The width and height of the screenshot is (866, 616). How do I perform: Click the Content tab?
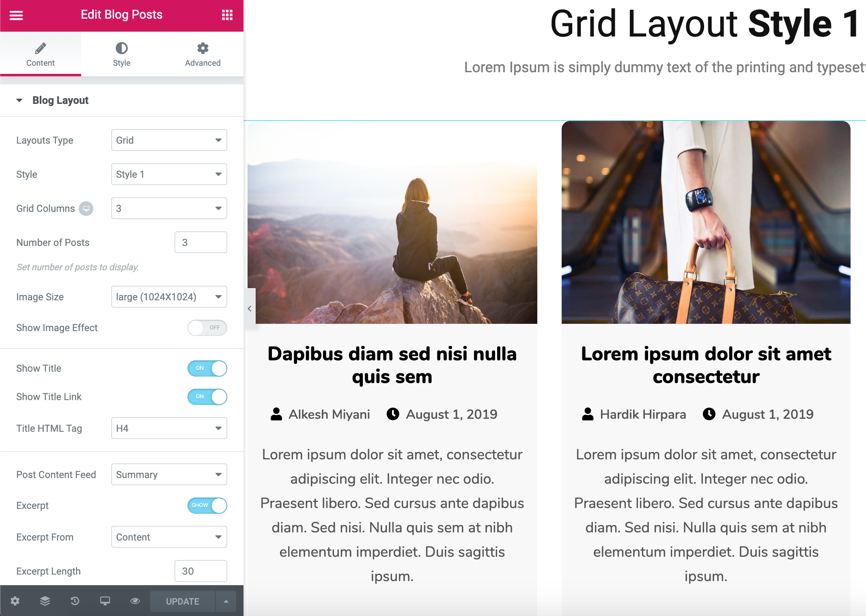coord(41,55)
